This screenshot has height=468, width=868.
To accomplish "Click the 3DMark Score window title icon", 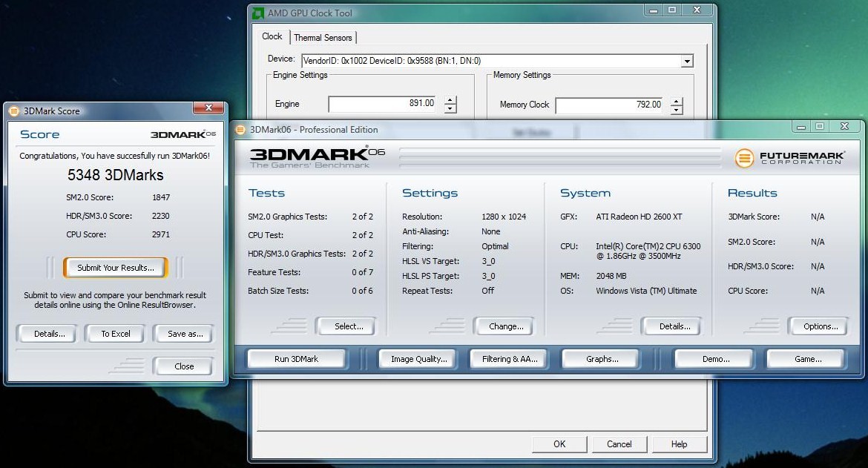I will click(14, 111).
